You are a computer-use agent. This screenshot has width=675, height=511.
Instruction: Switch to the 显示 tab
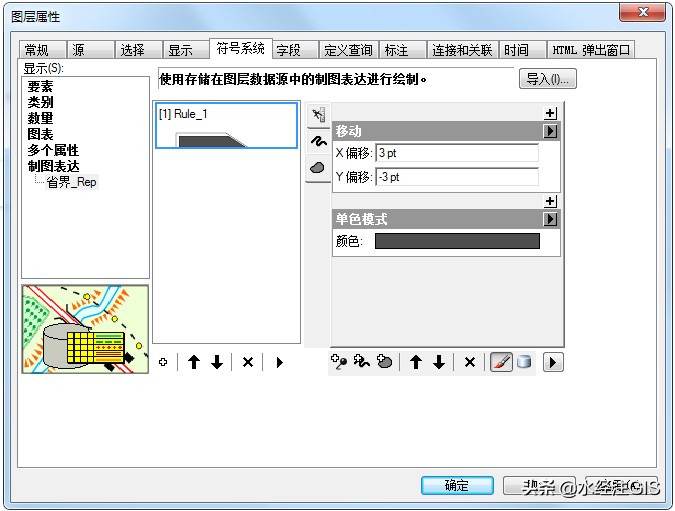(x=186, y=50)
